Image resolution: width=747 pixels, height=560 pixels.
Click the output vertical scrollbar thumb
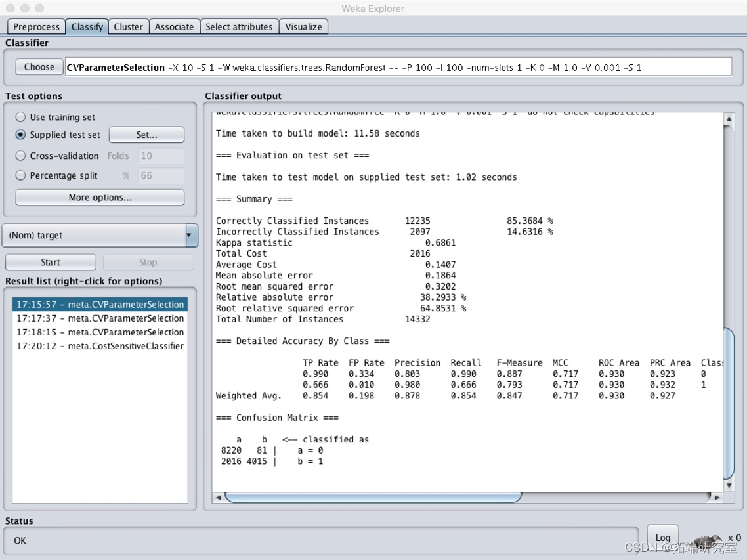pyautogui.click(x=729, y=403)
